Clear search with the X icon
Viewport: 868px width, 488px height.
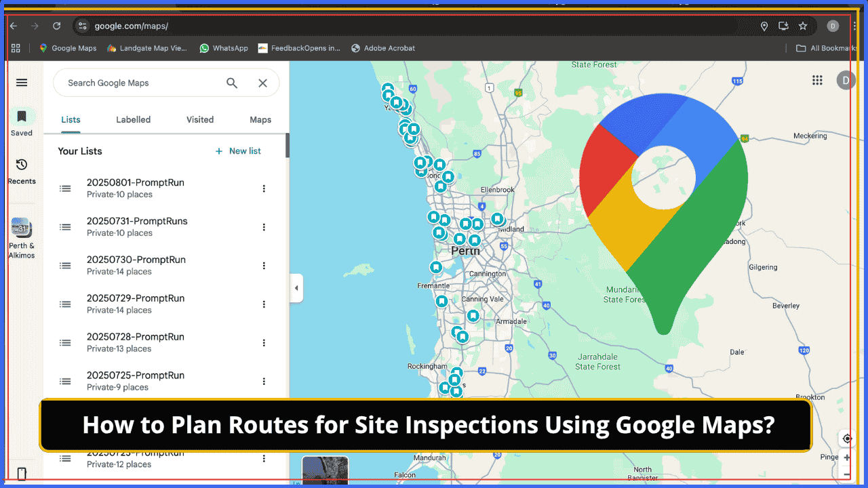point(263,83)
